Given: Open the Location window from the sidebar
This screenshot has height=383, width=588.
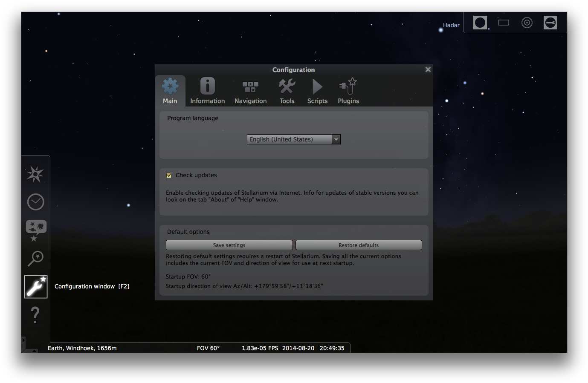Looking at the screenshot, I should (x=35, y=174).
